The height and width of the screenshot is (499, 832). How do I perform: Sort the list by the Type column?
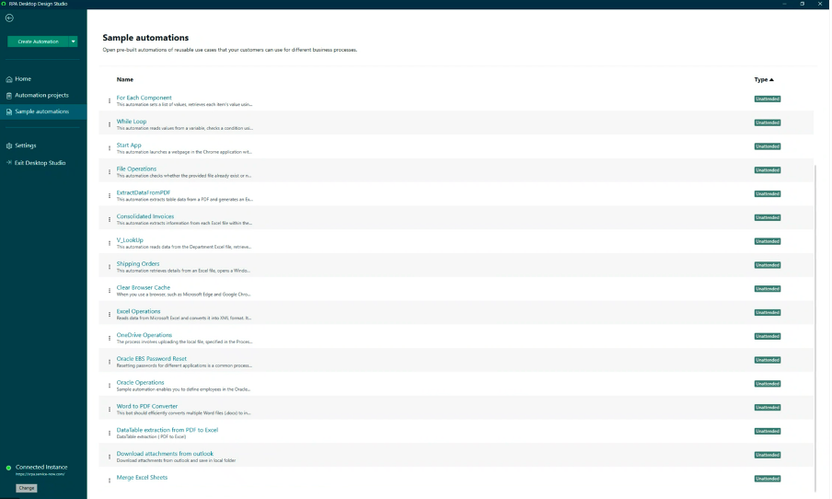tap(763, 79)
